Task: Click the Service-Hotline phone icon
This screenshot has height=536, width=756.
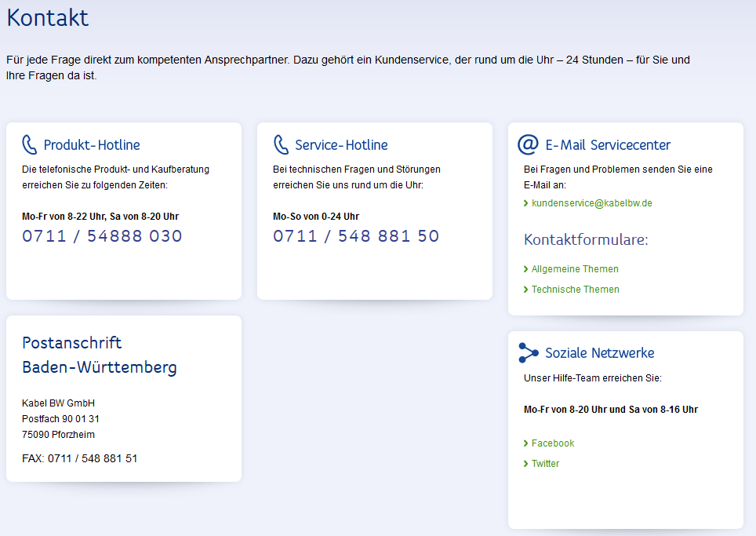Action: 281,144
